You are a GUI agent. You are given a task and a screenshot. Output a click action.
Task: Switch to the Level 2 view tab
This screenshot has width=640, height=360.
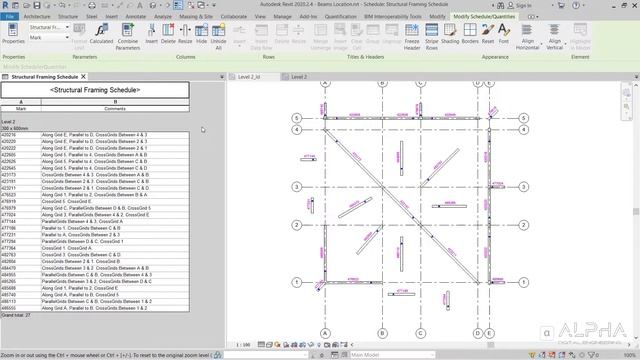(x=299, y=77)
